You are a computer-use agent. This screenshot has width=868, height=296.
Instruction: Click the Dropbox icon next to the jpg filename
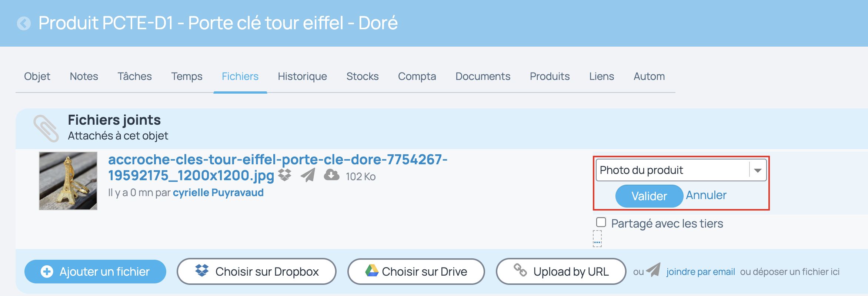click(x=284, y=175)
